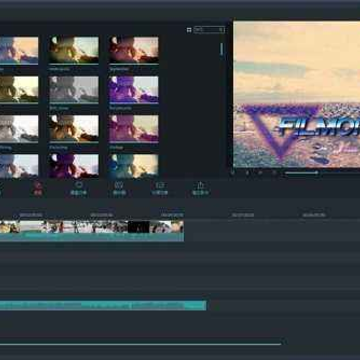Screen dimensions: 360x360
Task: Apply the green vignette filter, top row
Action: 74,50
